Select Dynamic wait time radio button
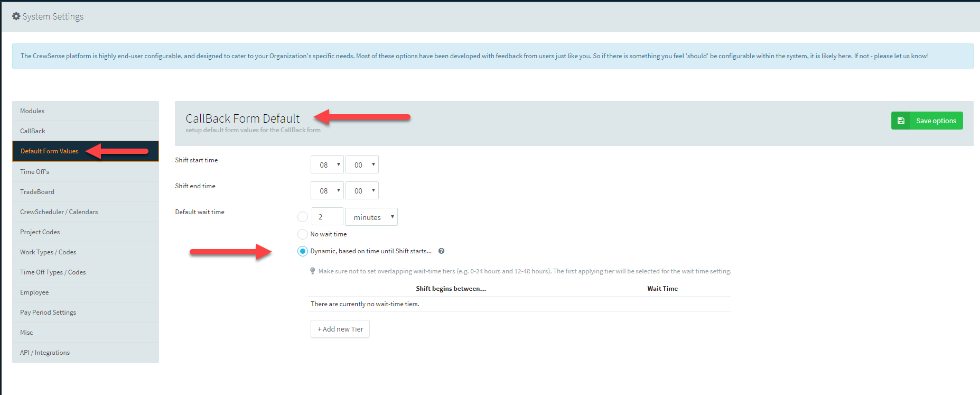The width and height of the screenshot is (980, 395). click(303, 251)
